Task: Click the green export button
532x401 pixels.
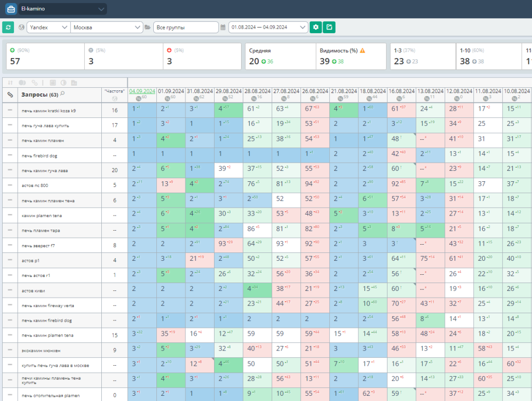Action: pyautogui.click(x=329, y=28)
